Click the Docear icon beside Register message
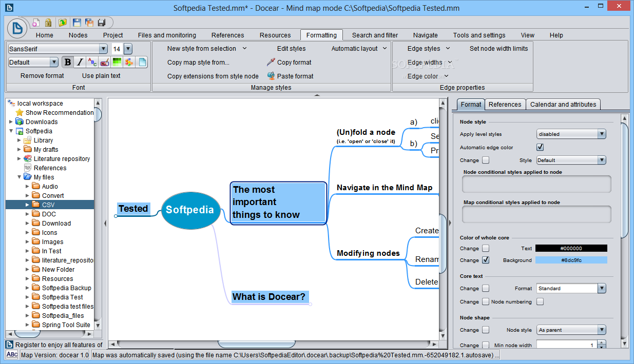This screenshot has height=364, width=634. 9,345
